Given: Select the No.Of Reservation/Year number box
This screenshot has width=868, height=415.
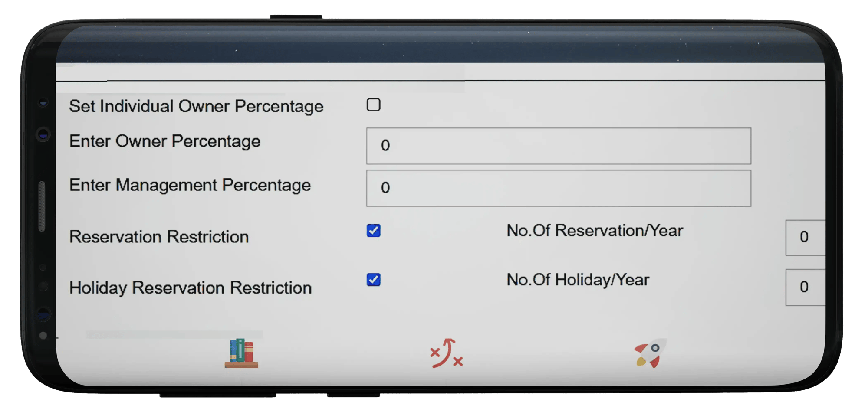Looking at the screenshot, I should [x=805, y=237].
